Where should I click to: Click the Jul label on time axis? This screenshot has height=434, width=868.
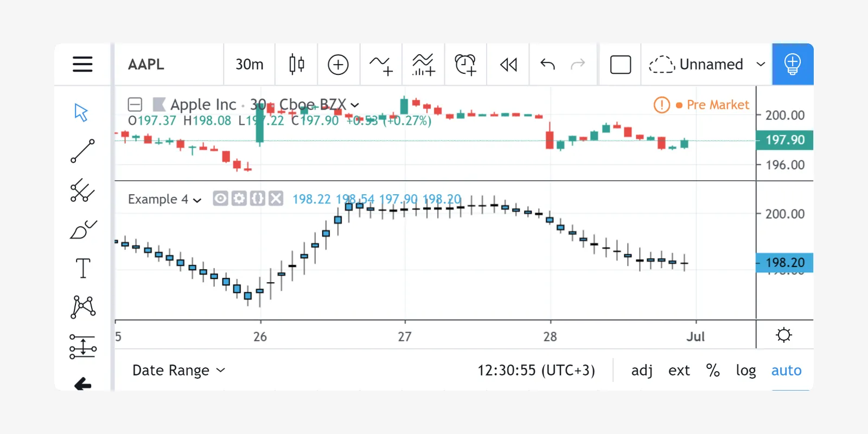pyautogui.click(x=695, y=337)
